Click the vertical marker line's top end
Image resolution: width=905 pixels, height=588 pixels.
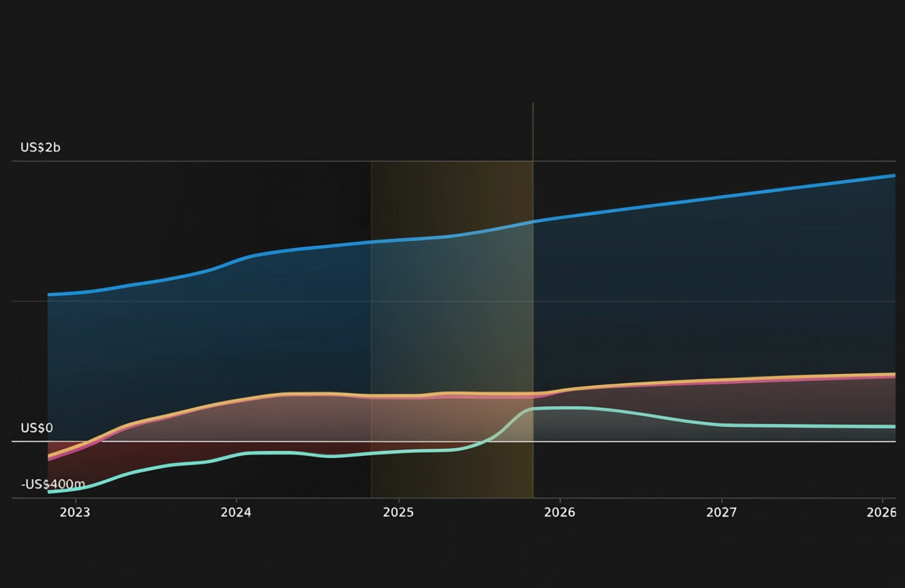click(x=533, y=104)
